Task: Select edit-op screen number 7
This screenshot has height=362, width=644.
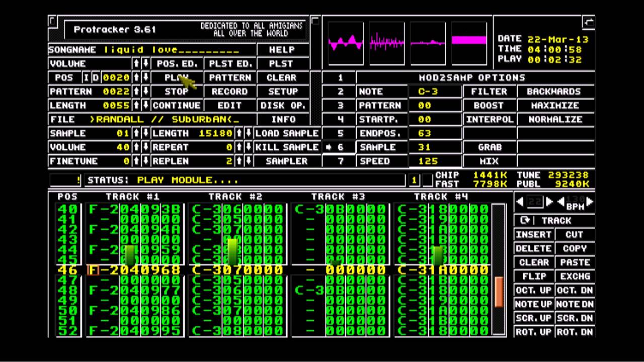Action: pos(340,161)
